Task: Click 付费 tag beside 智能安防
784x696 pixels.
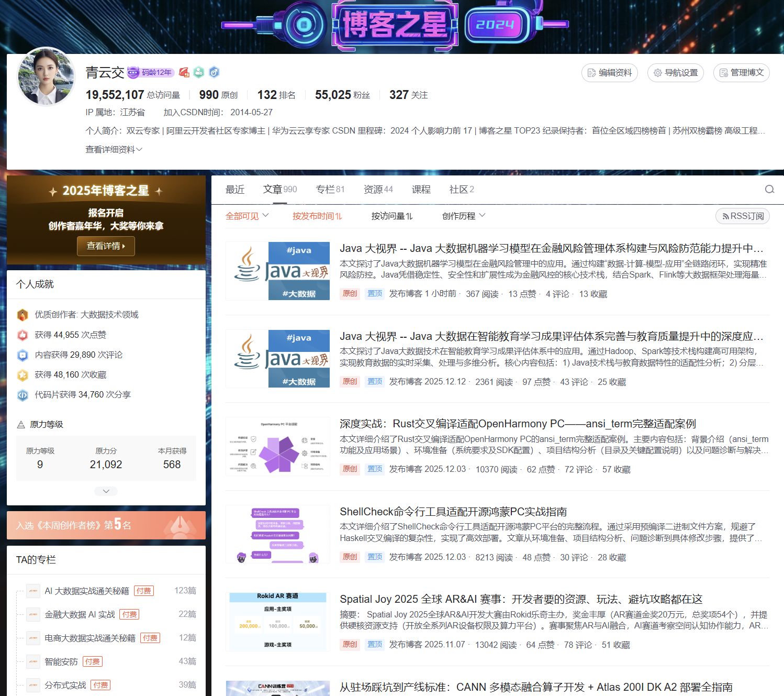Action: 93,661
